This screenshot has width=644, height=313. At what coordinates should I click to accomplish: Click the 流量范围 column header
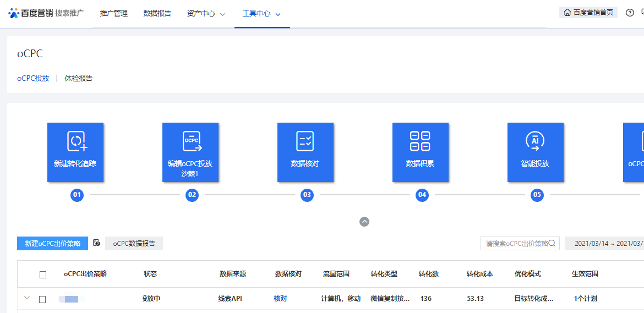[336, 274]
